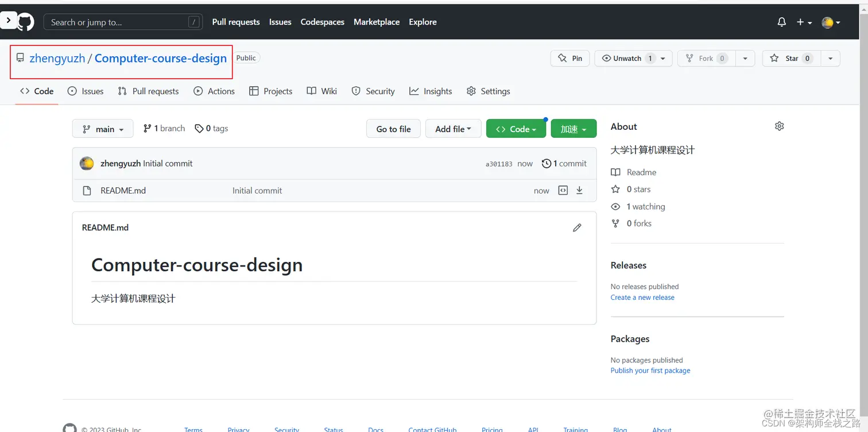Open the Releases heading link
This screenshot has height=432, width=868.
(629, 265)
